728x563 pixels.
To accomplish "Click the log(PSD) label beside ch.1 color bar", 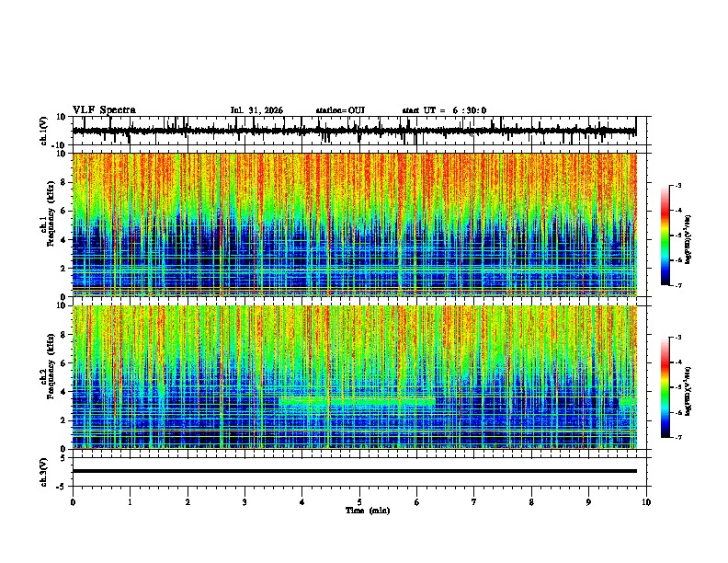I will (x=688, y=239).
